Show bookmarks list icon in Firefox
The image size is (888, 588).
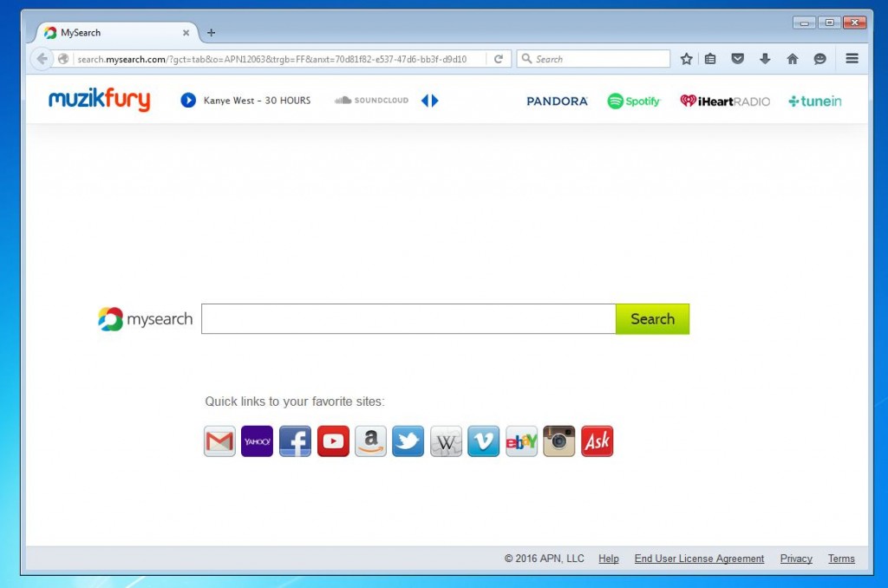[x=710, y=59]
